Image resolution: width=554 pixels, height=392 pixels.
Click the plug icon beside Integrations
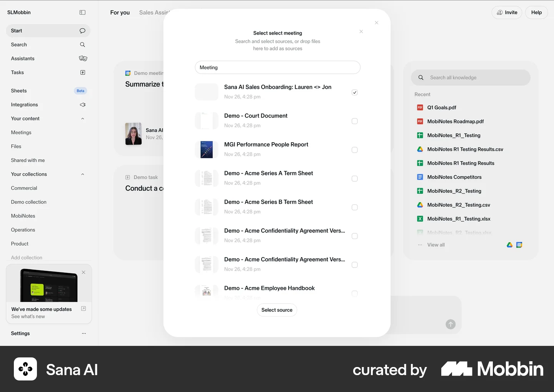tap(83, 105)
